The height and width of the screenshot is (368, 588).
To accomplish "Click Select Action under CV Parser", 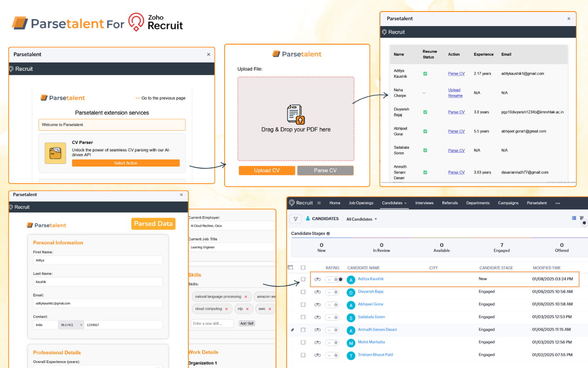I will [x=126, y=163].
